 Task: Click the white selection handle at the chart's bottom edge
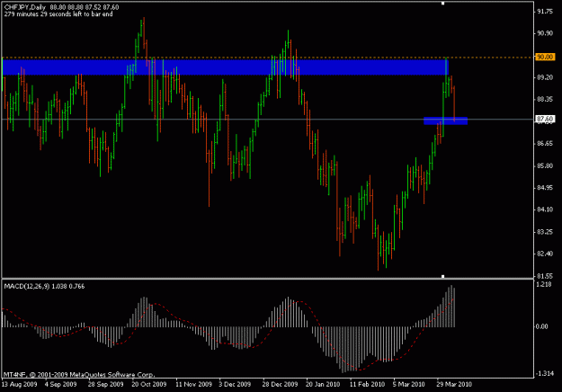point(443,276)
